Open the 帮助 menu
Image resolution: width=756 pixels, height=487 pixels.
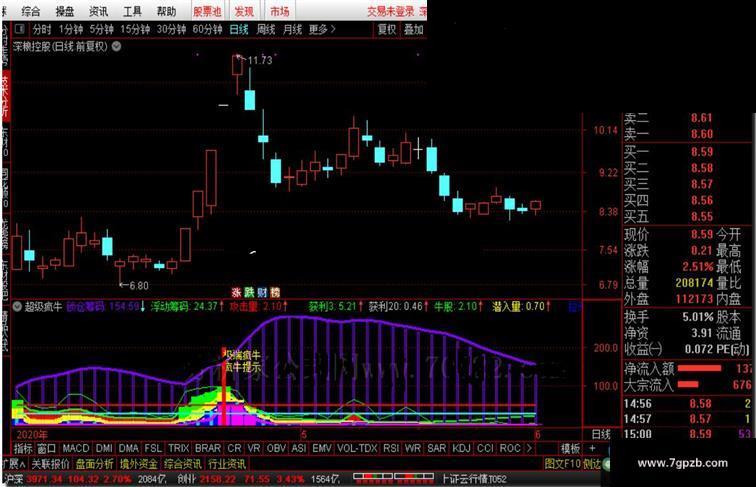click(x=166, y=11)
